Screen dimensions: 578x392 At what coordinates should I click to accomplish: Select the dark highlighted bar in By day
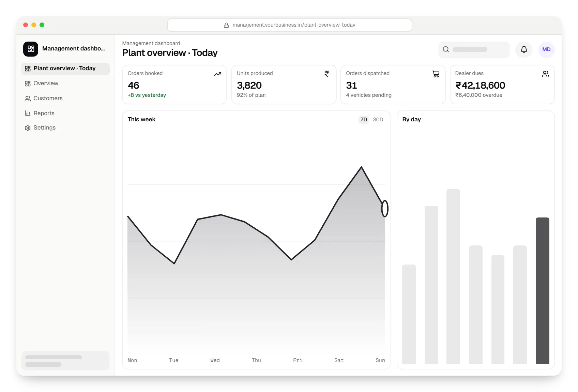pyautogui.click(x=543, y=291)
